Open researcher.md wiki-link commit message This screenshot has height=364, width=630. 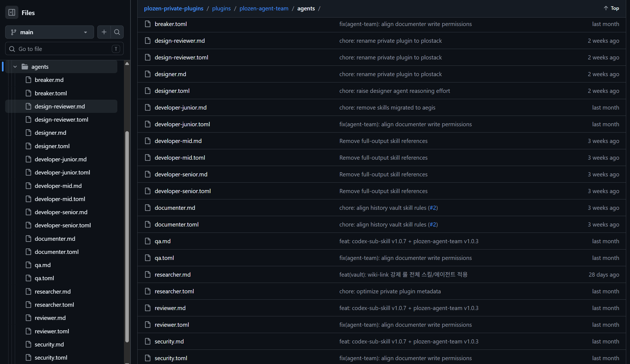403,274
